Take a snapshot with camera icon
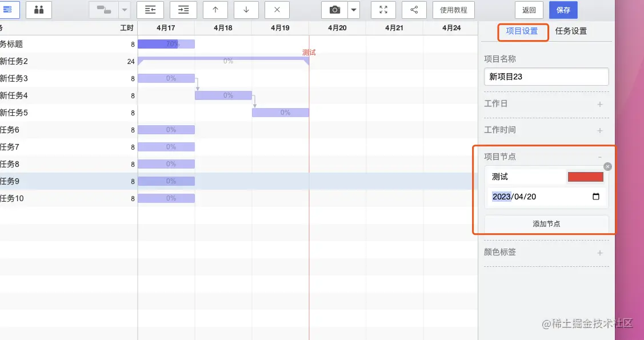The width and height of the screenshot is (644, 340). (335, 10)
